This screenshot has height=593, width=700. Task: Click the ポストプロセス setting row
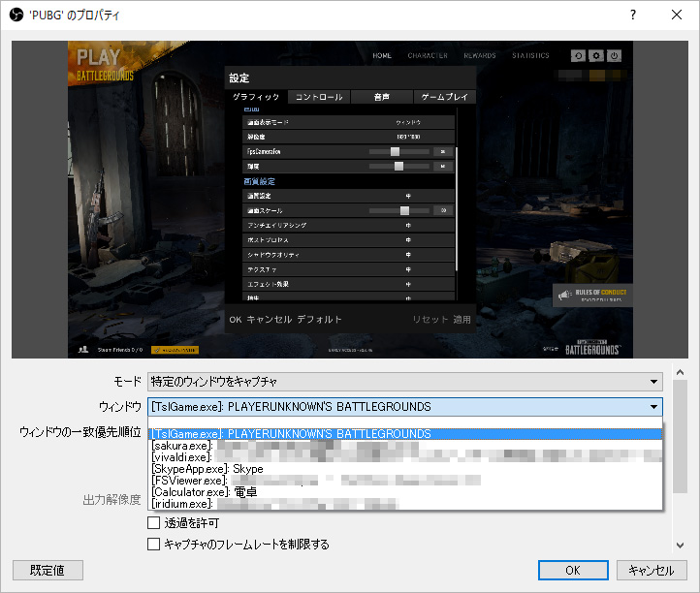[x=349, y=240]
